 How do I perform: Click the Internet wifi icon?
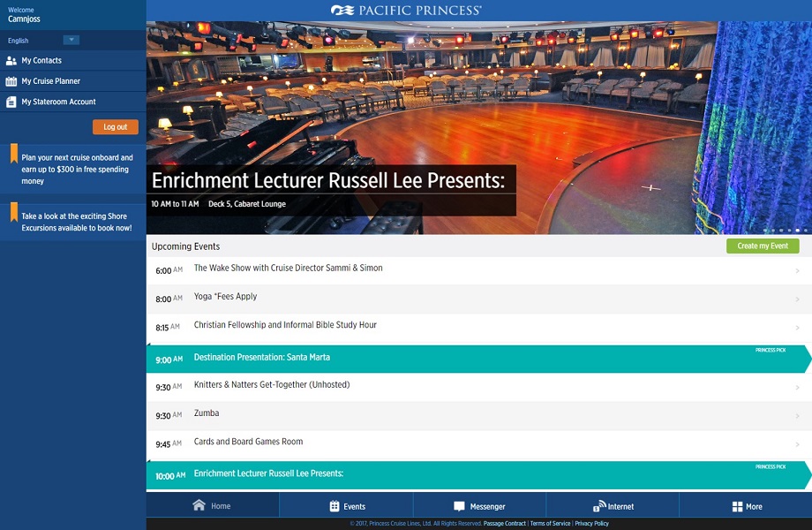[x=600, y=506]
